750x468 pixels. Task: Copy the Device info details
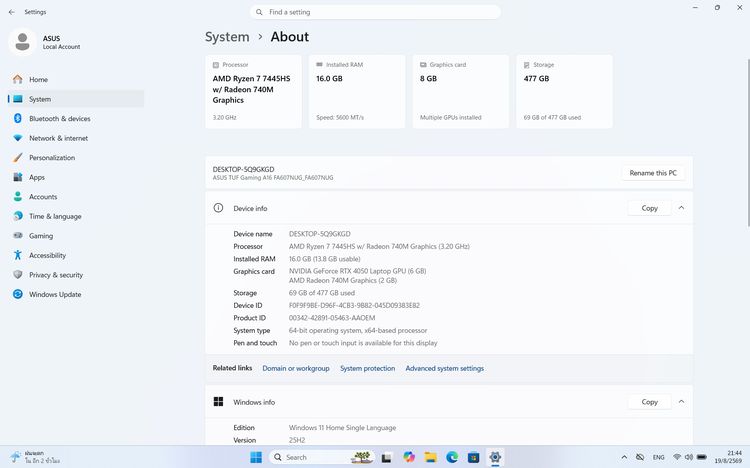[x=649, y=208]
